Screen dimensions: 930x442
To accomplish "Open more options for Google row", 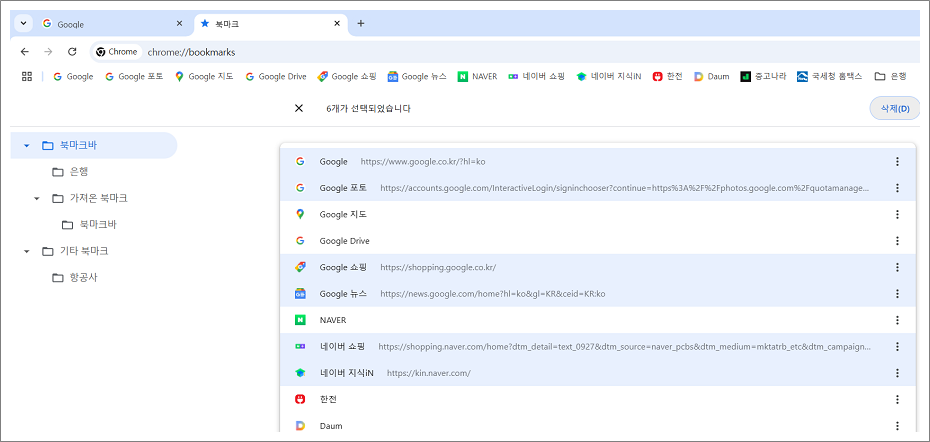I will (897, 161).
